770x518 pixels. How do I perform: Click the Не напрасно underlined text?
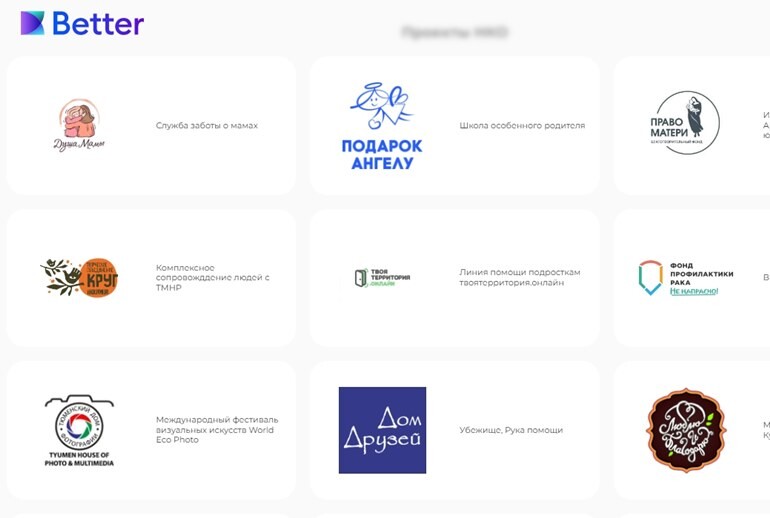click(694, 291)
